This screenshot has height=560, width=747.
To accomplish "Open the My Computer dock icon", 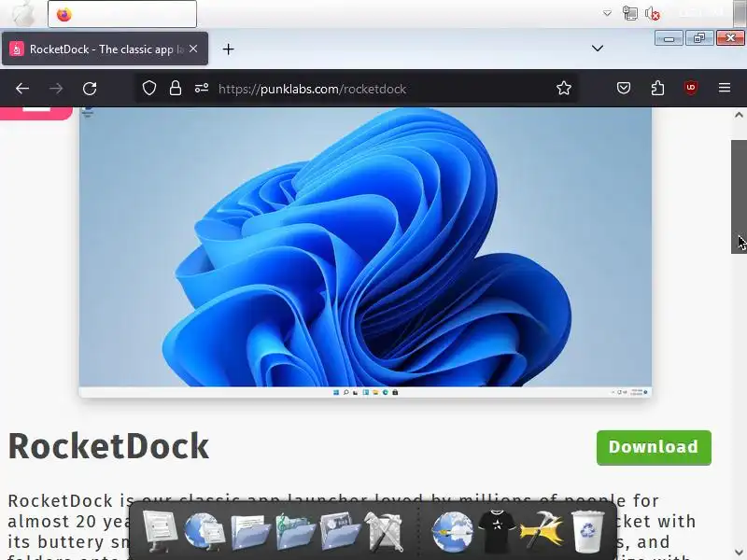I will [x=160, y=529].
